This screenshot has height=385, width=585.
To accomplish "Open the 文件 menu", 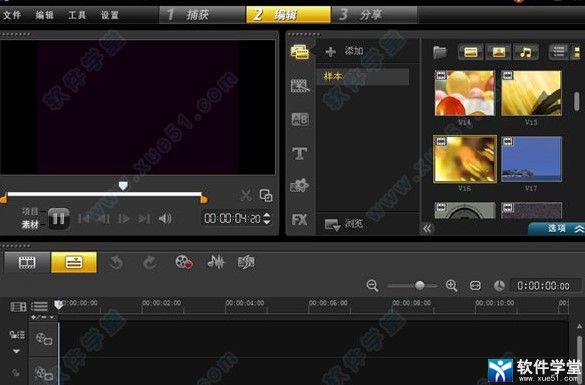I will (12, 15).
